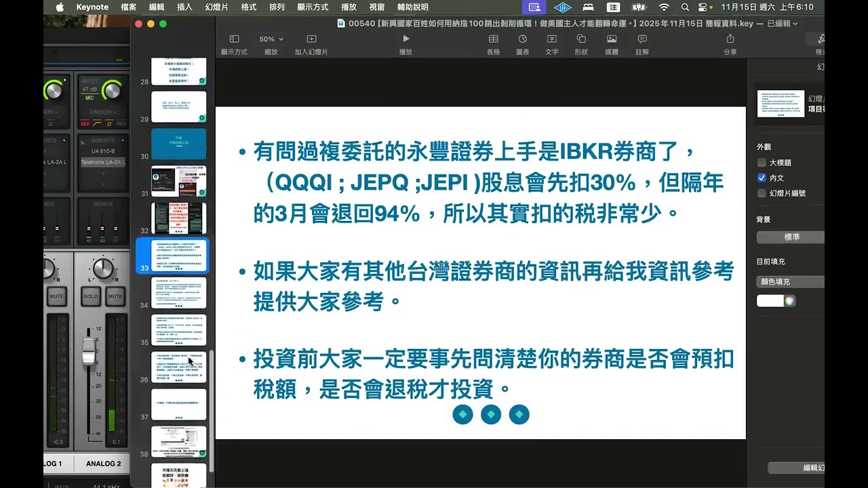
Task: Open the 插入 (Insert) menu
Action: coord(184,7)
